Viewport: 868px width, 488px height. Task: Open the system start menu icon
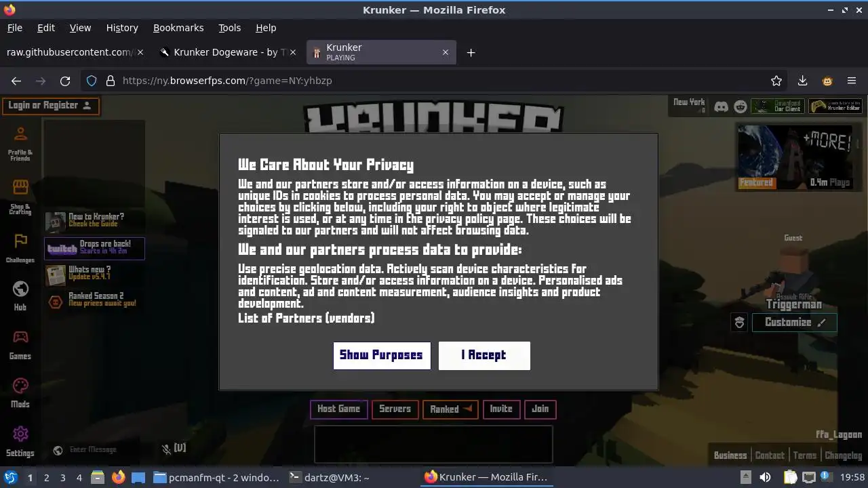(x=10, y=477)
